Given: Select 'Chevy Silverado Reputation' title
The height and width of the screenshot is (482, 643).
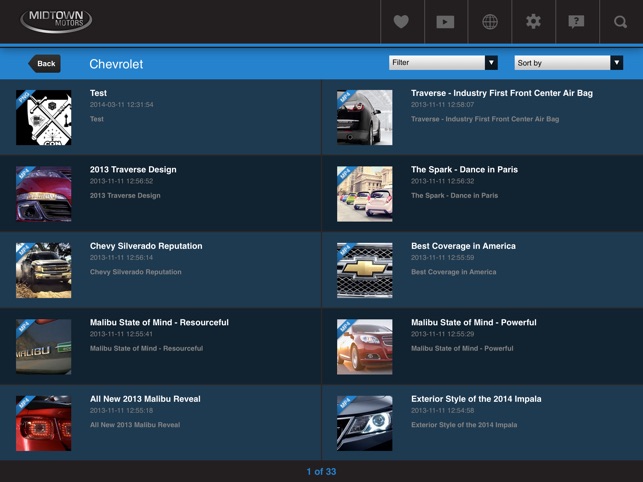Looking at the screenshot, I should point(146,246).
